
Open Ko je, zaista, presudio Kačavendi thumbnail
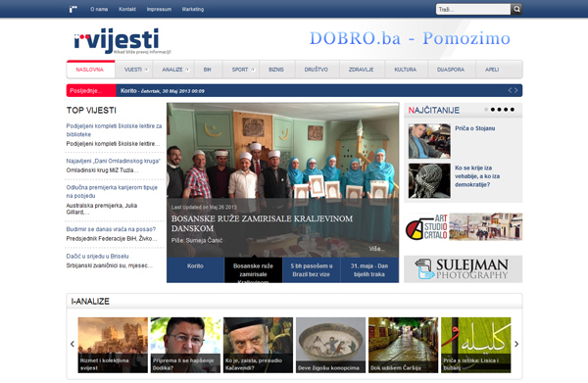point(258,345)
